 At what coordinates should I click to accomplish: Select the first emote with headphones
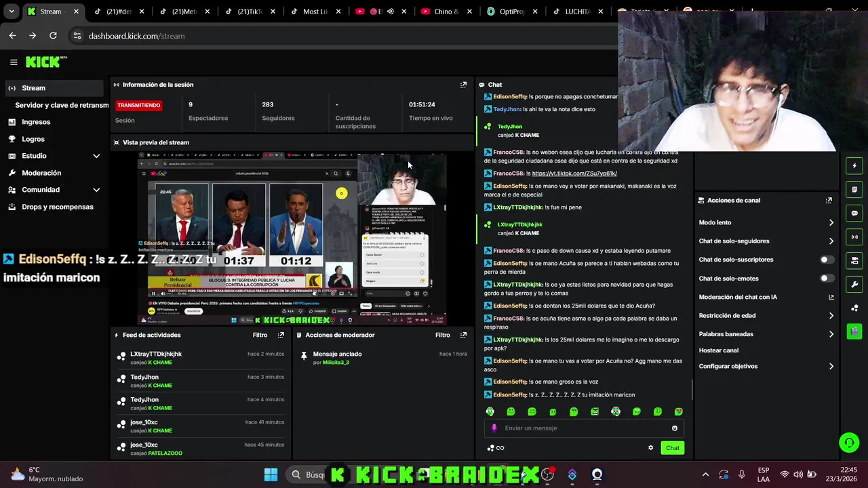point(490,411)
